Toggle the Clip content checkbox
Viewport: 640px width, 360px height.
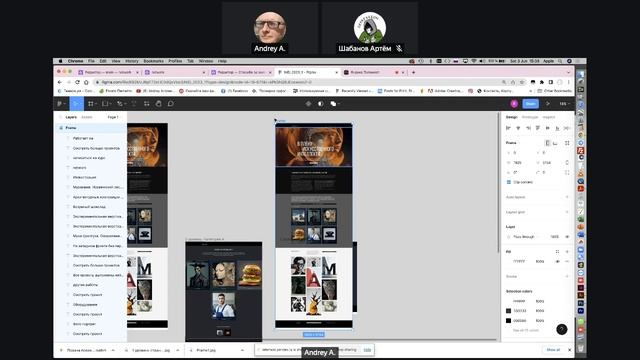509,182
